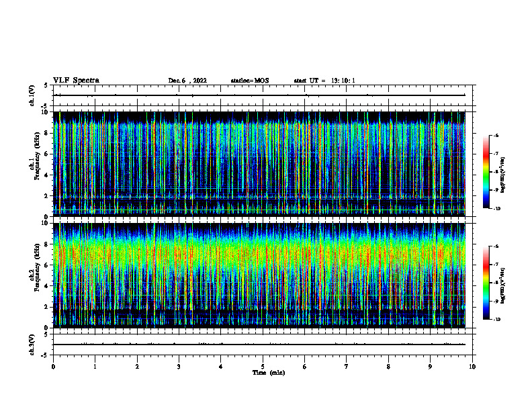Click the ch.2 frequency tick label '4'
Viewport: 532px width, 411px height.
pyautogui.click(x=46, y=286)
